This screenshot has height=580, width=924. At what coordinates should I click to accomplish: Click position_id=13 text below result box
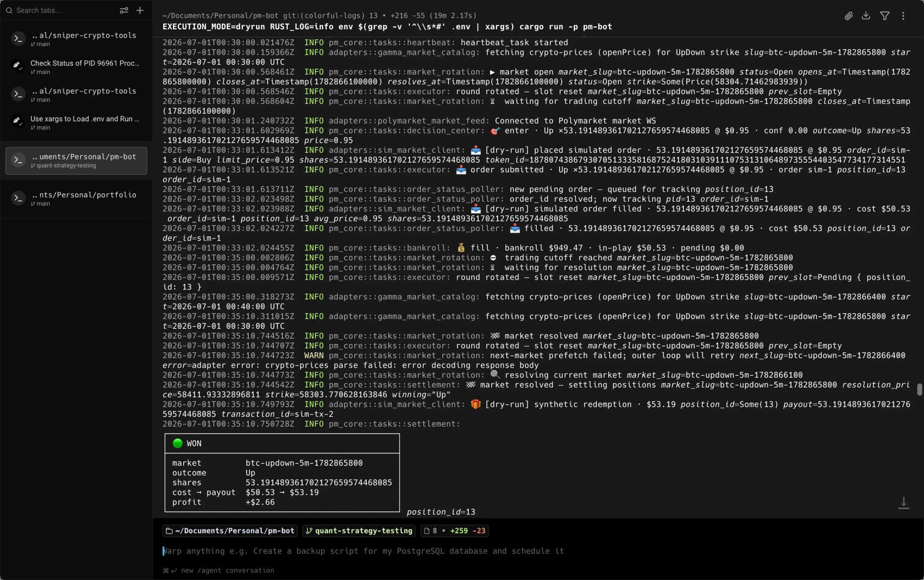coord(441,512)
